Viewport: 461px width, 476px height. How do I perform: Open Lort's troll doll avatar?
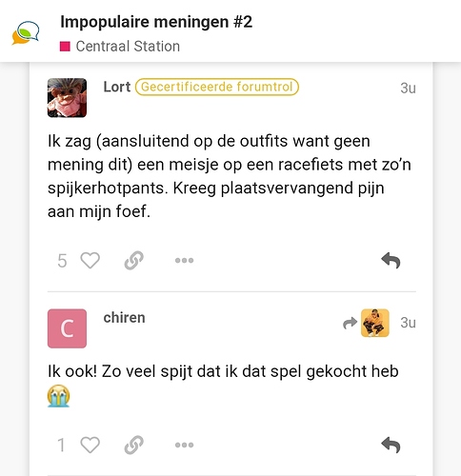coord(67,98)
